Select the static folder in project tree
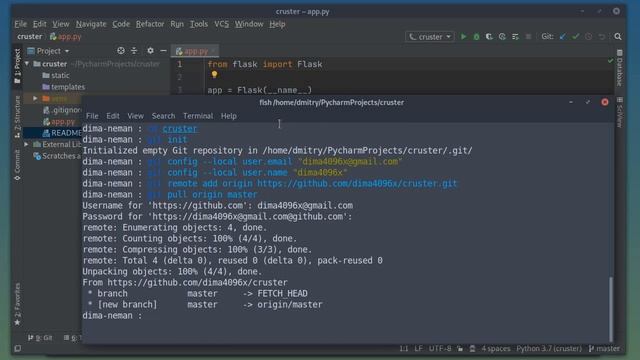Image resolution: width=640 pixels, height=360 pixels. (x=56, y=76)
